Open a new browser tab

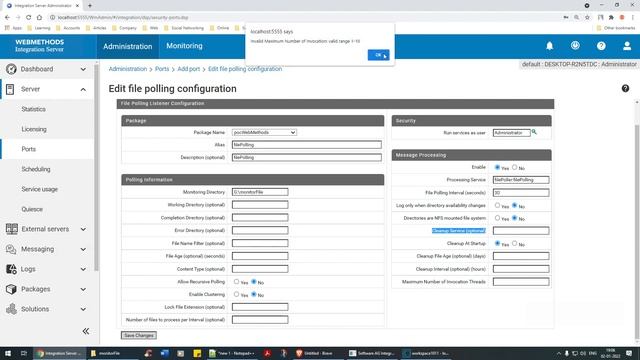coord(90,6)
